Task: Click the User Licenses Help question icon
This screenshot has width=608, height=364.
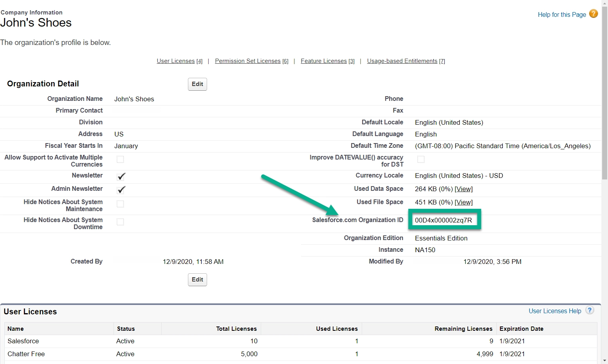Action: [x=590, y=310]
